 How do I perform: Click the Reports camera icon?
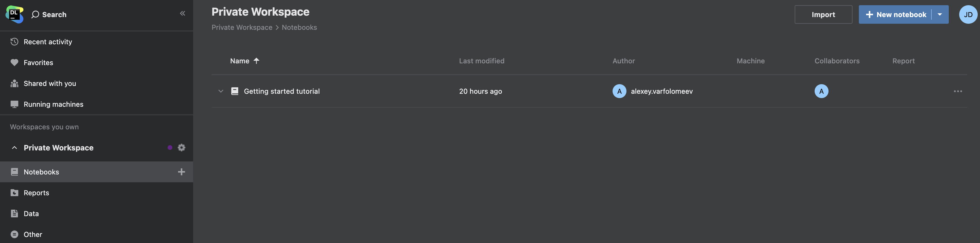click(14, 193)
